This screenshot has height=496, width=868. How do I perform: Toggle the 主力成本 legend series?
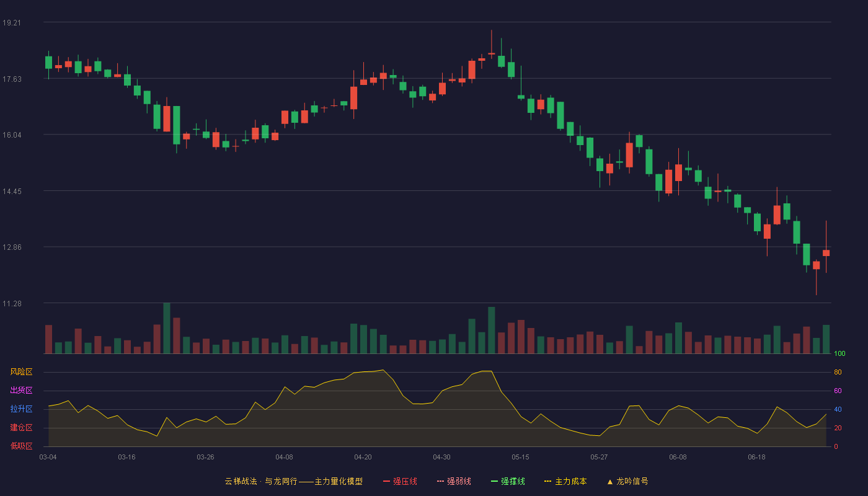565,481
